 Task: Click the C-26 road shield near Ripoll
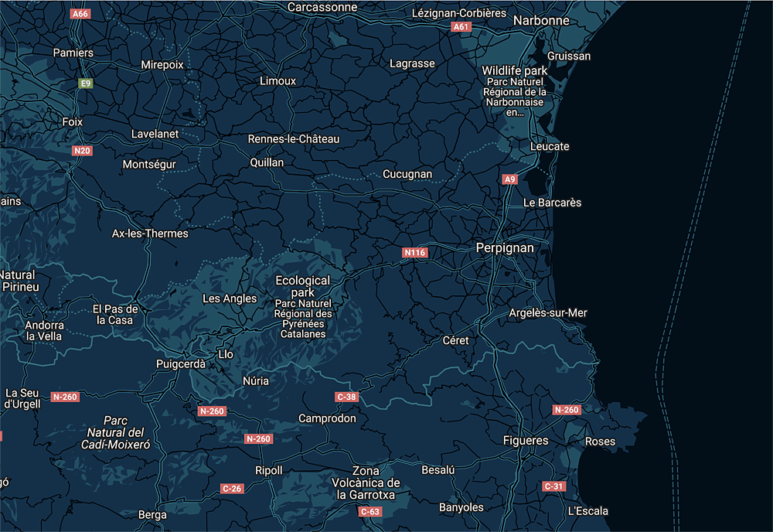[x=232, y=488]
